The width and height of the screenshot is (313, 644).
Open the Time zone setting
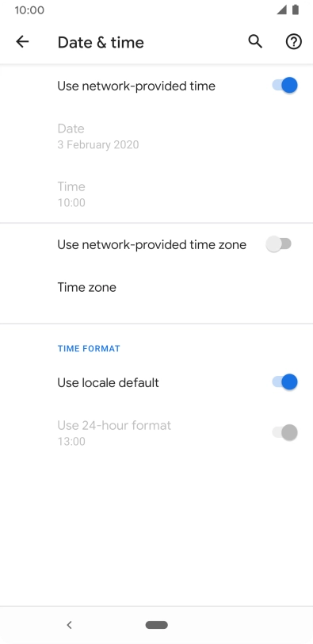pos(156,287)
